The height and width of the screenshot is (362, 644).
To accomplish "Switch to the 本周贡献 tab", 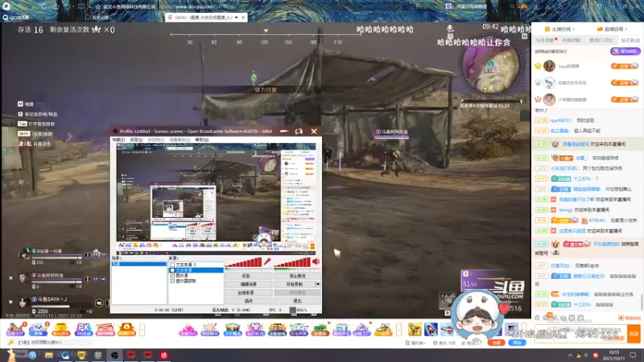I will [571, 40].
